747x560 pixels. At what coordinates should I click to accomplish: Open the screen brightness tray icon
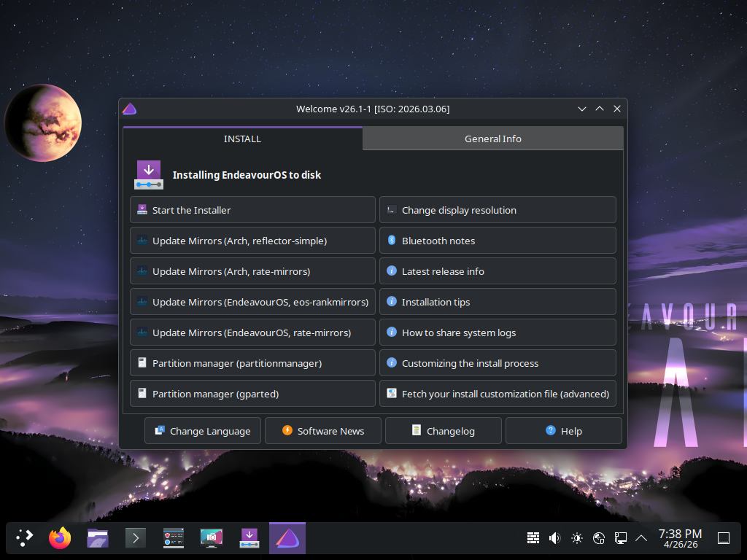tap(577, 538)
